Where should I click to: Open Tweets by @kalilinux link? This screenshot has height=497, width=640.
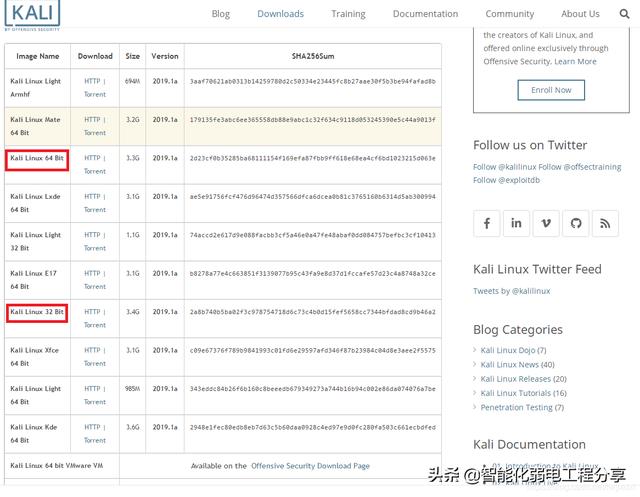pos(511,291)
